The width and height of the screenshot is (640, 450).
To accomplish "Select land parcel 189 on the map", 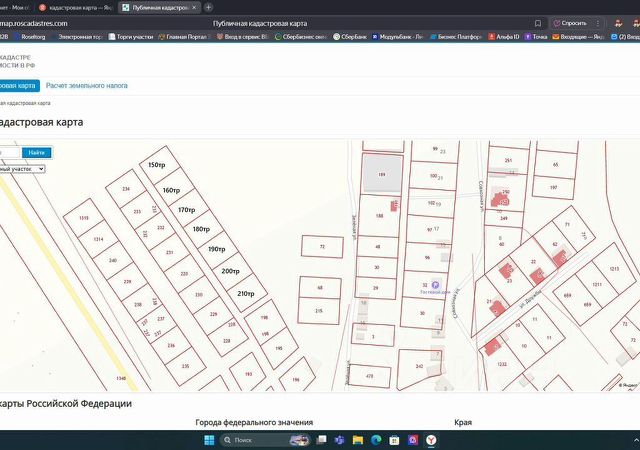I will pyautogui.click(x=382, y=174).
